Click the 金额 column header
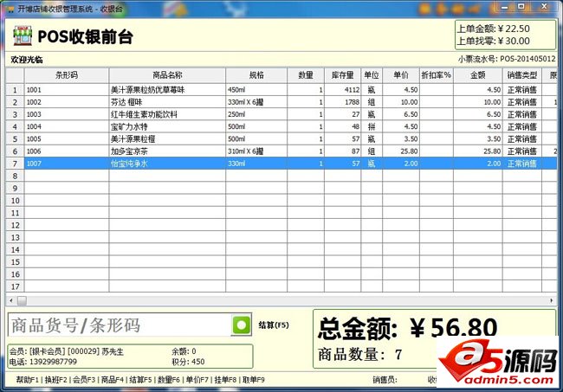The image size is (563, 392). pos(478,75)
